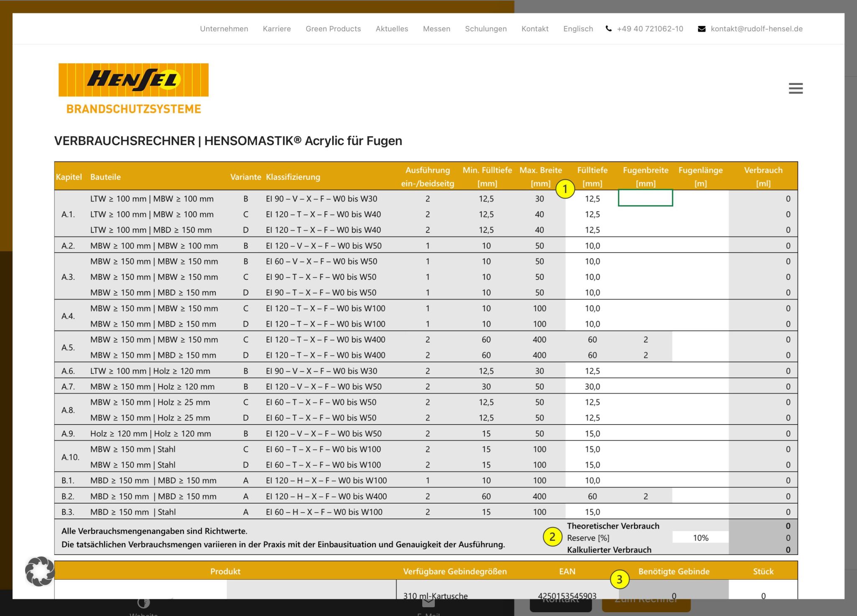The height and width of the screenshot is (616, 857).
Task: Click yellow marker number 3
Action: click(x=619, y=579)
